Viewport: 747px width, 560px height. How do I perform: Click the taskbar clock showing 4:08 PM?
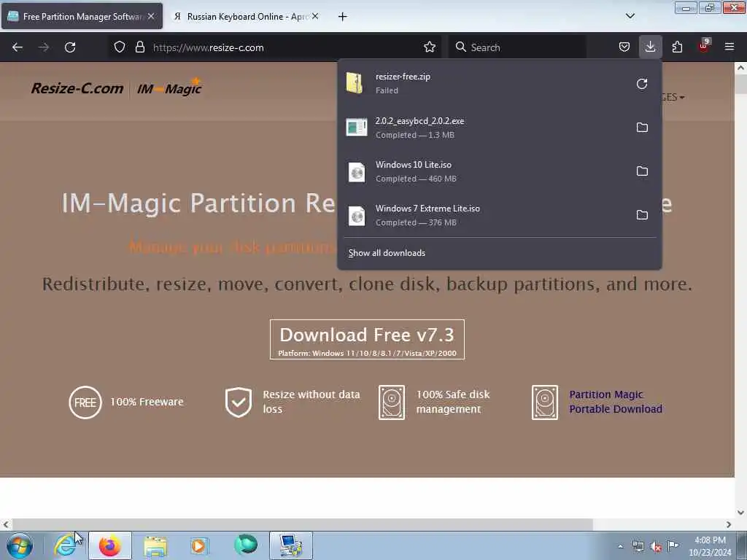coord(710,546)
